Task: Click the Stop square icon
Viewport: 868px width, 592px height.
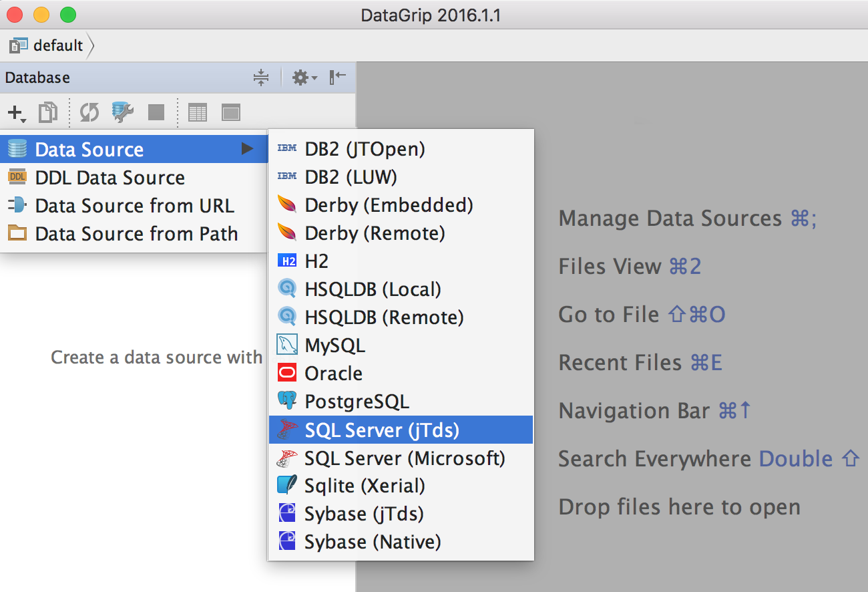Action: (x=156, y=112)
